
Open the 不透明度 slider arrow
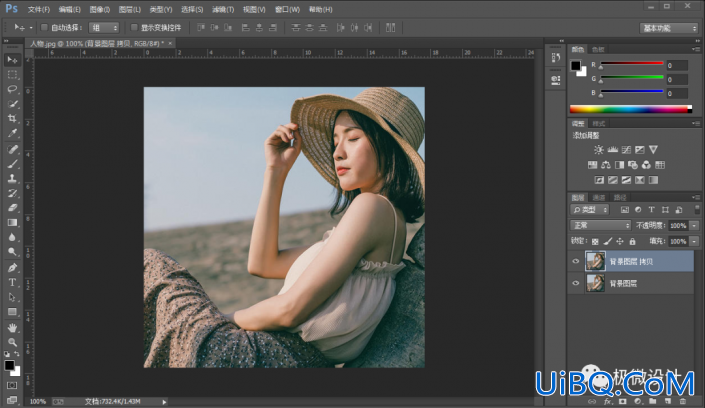click(695, 226)
